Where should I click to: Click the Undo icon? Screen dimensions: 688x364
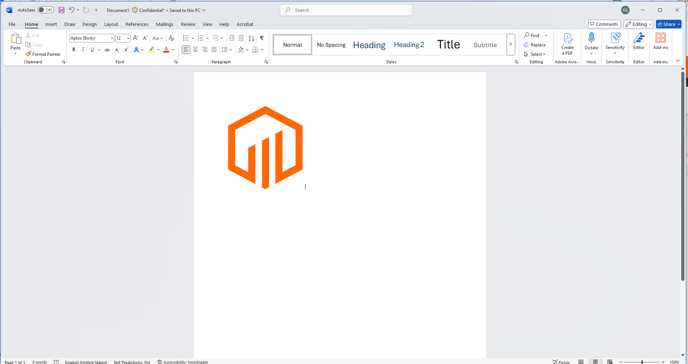pyautogui.click(x=72, y=10)
